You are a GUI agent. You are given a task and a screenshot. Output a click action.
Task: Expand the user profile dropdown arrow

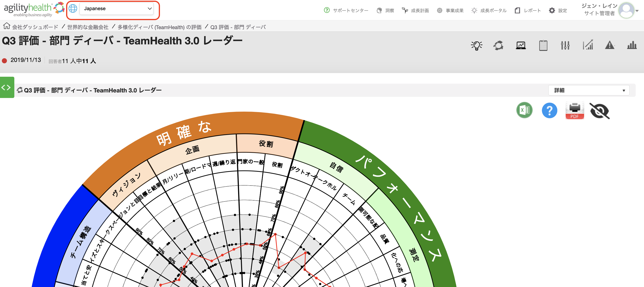pyautogui.click(x=637, y=11)
